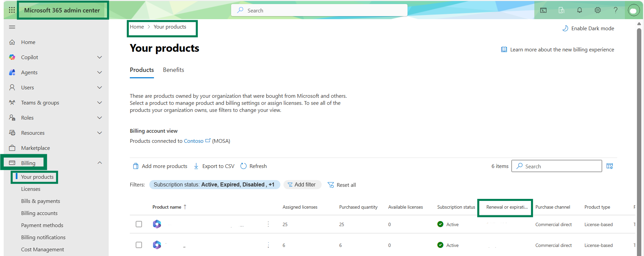Screen dimensions: 644x256
Task: Select checkbox for the 25-license product
Action: point(139,224)
